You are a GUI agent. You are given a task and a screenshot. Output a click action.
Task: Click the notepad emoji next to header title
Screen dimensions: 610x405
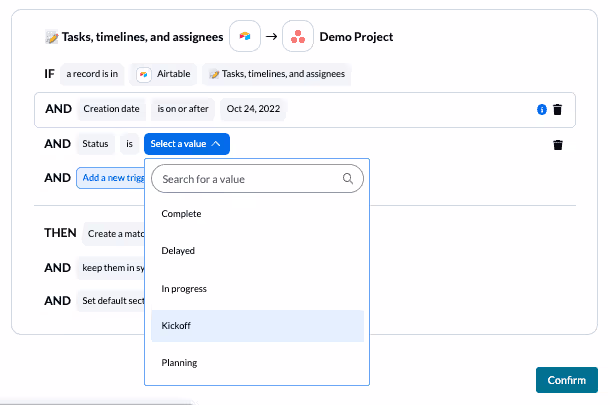(51, 37)
